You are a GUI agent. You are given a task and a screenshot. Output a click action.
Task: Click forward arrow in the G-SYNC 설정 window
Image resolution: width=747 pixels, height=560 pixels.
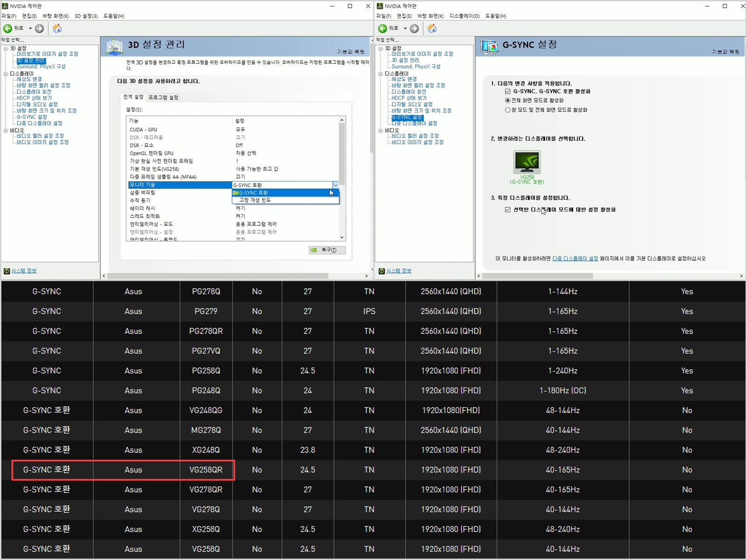414,28
